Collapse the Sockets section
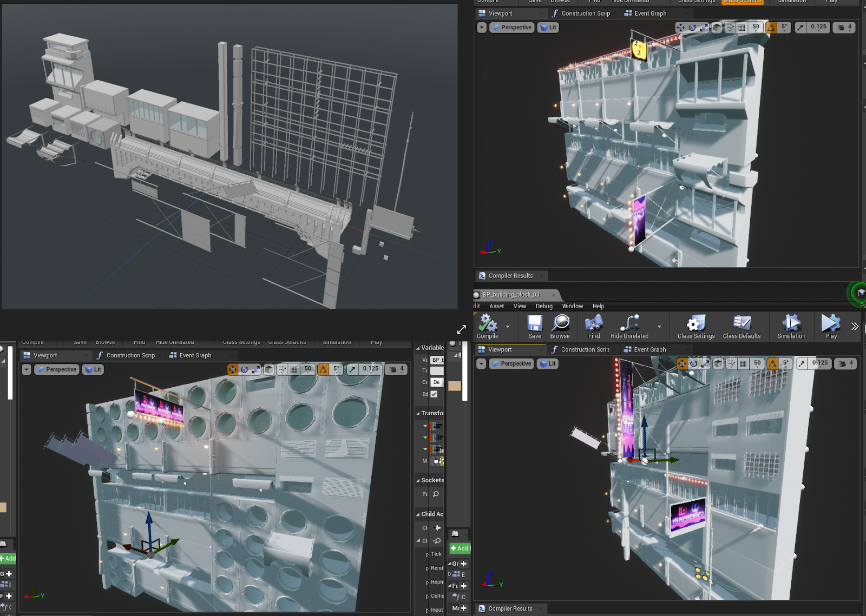Screen dimensions: 866x616 (x=418, y=480)
